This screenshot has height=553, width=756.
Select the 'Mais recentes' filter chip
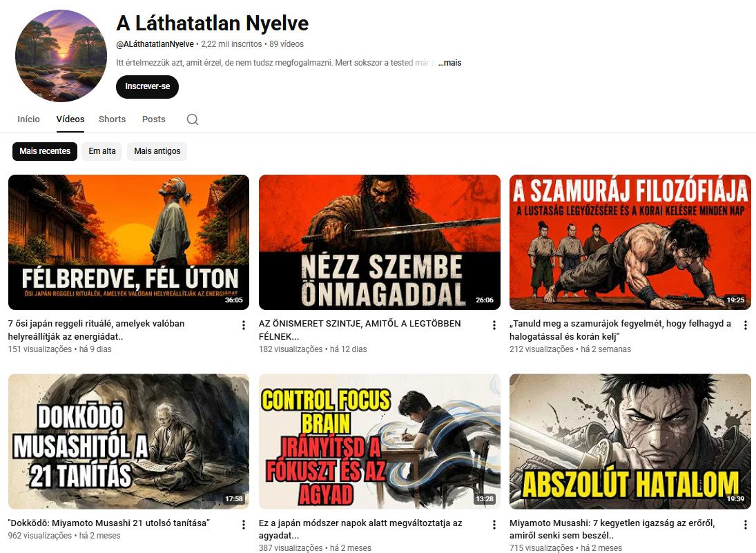tap(45, 151)
